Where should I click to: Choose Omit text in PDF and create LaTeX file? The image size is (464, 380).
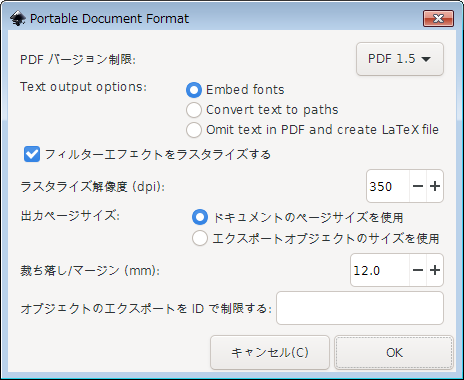coord(194,130)
